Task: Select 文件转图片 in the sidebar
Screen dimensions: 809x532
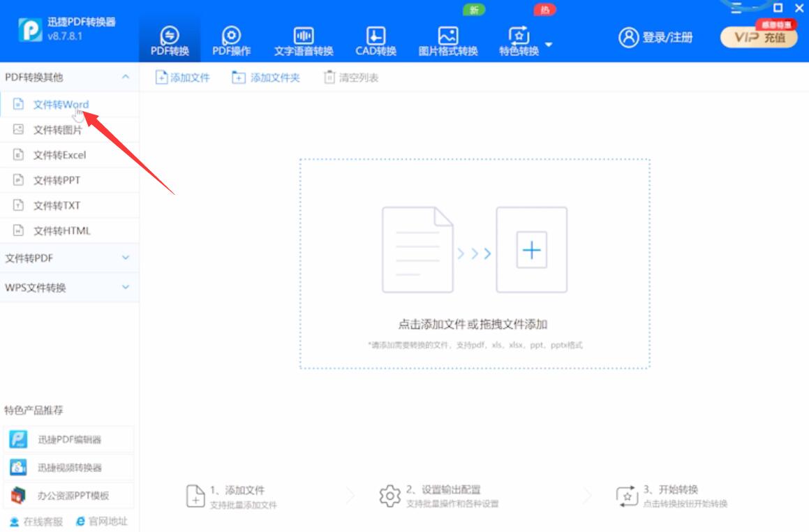Action: click(x=69, y=130)
